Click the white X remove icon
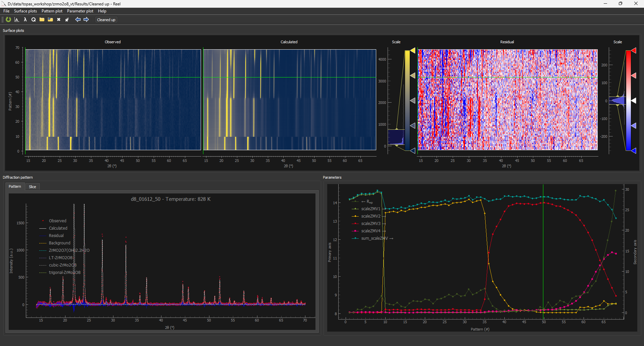This screenshot has width=644, height=346. [x=59, y=20]
